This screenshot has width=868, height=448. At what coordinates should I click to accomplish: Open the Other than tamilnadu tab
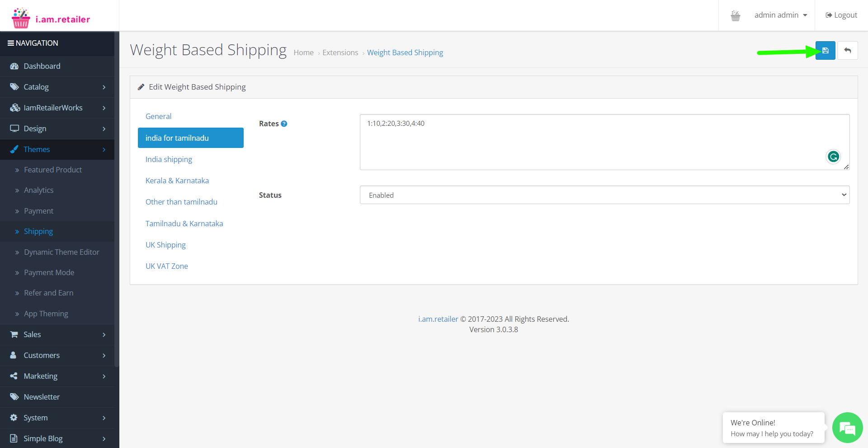190,202
